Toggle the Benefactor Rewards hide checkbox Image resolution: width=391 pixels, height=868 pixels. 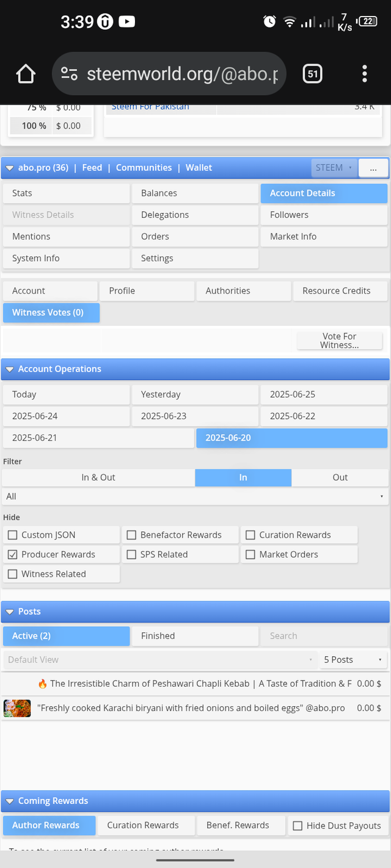[x=131, y=535]
